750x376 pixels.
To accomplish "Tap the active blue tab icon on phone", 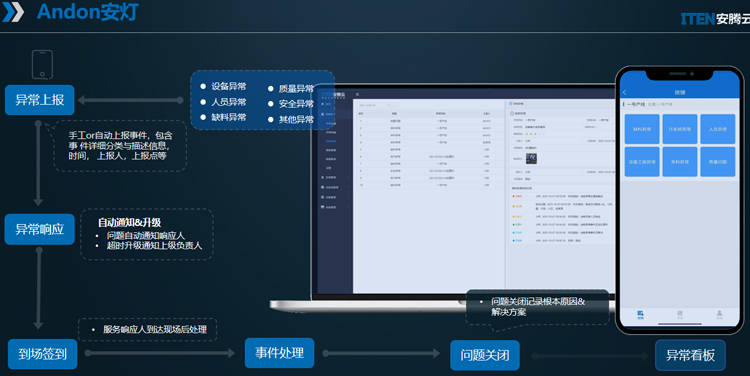I will pos(640,314).
